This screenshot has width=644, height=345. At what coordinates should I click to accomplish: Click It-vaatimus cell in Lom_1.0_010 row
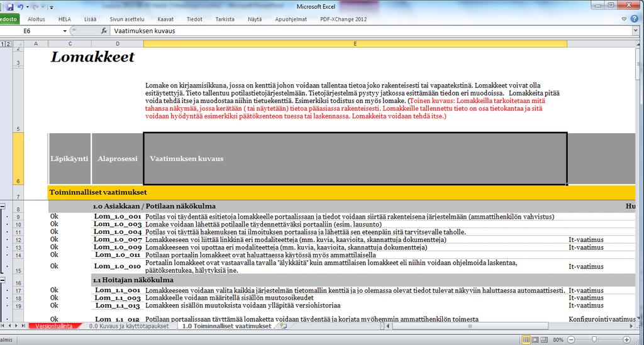586,266
